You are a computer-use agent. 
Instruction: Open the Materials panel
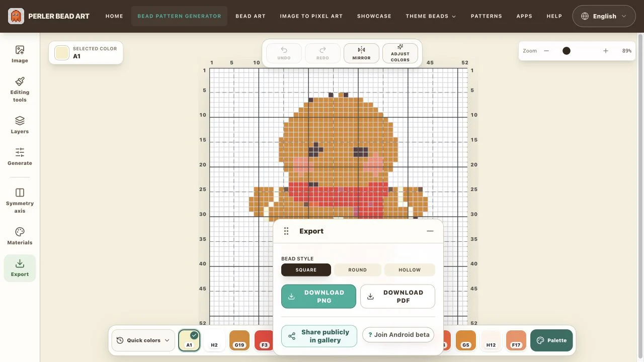click(20, 236)
